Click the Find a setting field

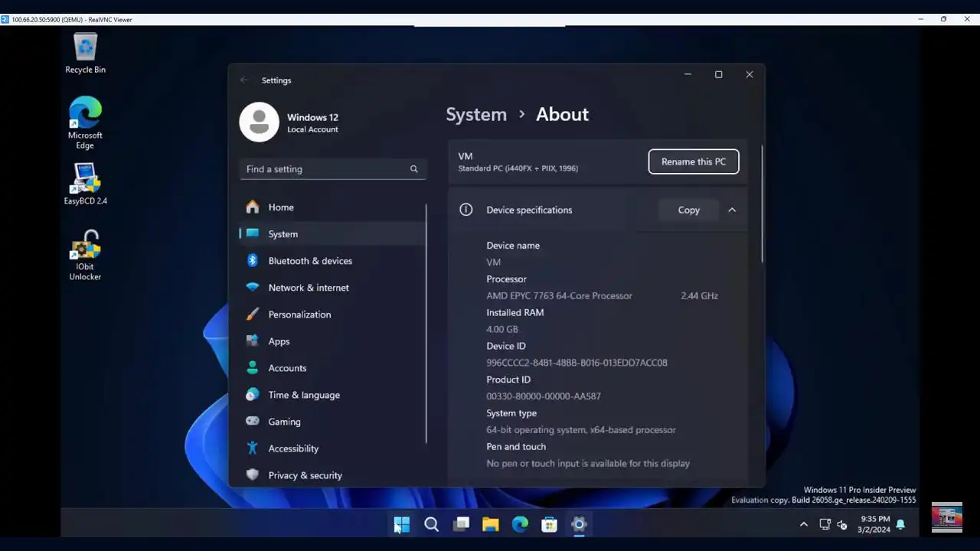[332, 169]
